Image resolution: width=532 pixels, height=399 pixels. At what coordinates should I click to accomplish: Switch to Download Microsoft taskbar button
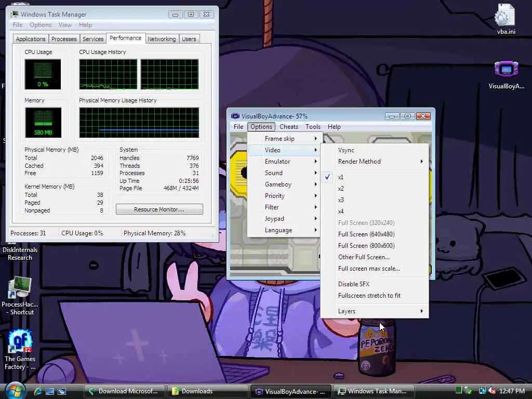tap(124, 391)
